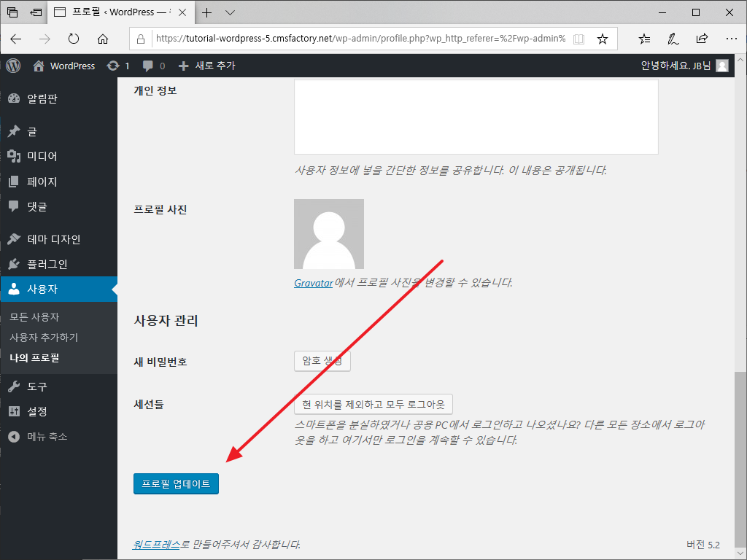Viewport: 747px width, 560px height.
Task: Open the 미디어 media menu
Action: [58, 156]
